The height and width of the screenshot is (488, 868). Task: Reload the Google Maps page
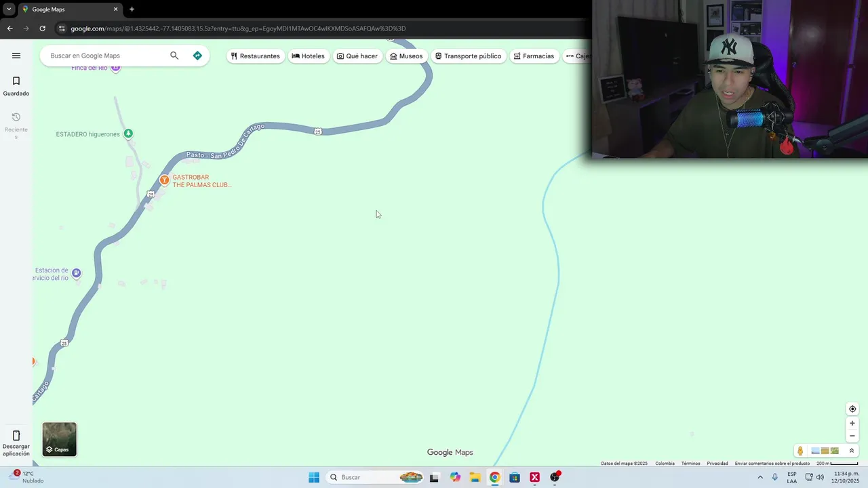42,28
